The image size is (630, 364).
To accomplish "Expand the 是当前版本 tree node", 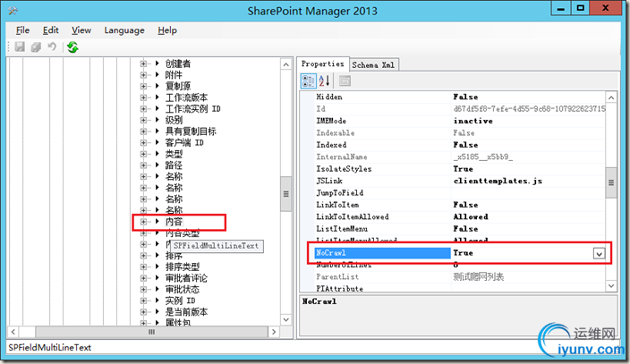I will pyautogui.click(x=143, y=312).
